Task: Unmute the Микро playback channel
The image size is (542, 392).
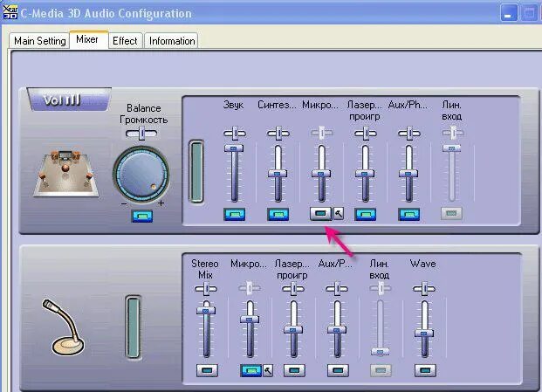Action: tap(321, 213)
